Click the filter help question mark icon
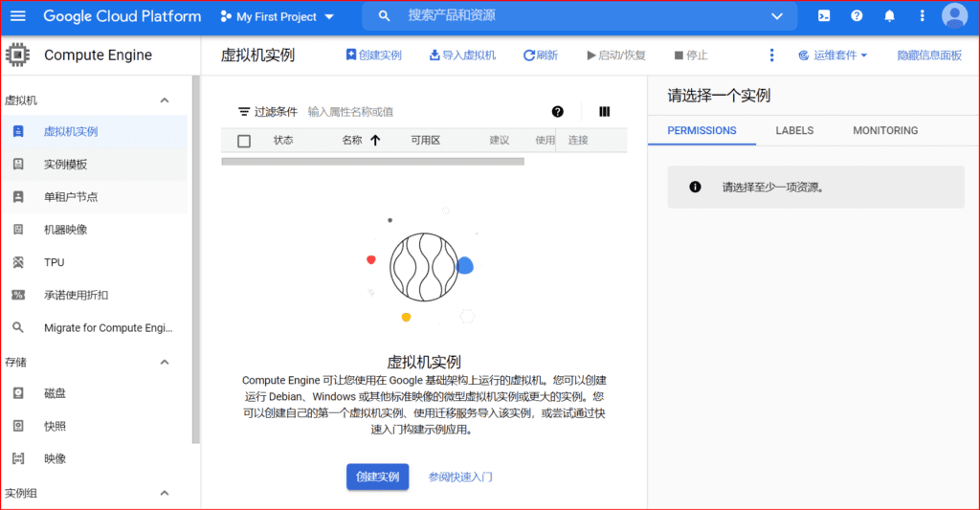 [558, 112]
